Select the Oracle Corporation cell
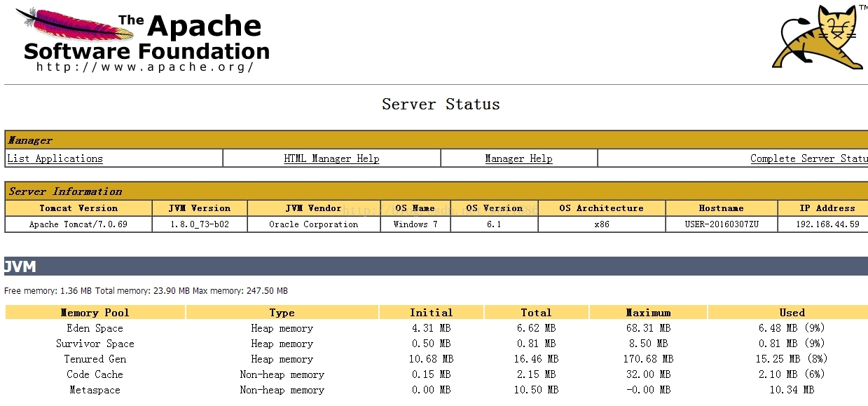This screenshot has width=868, height=406. click(x=314, y=224)
